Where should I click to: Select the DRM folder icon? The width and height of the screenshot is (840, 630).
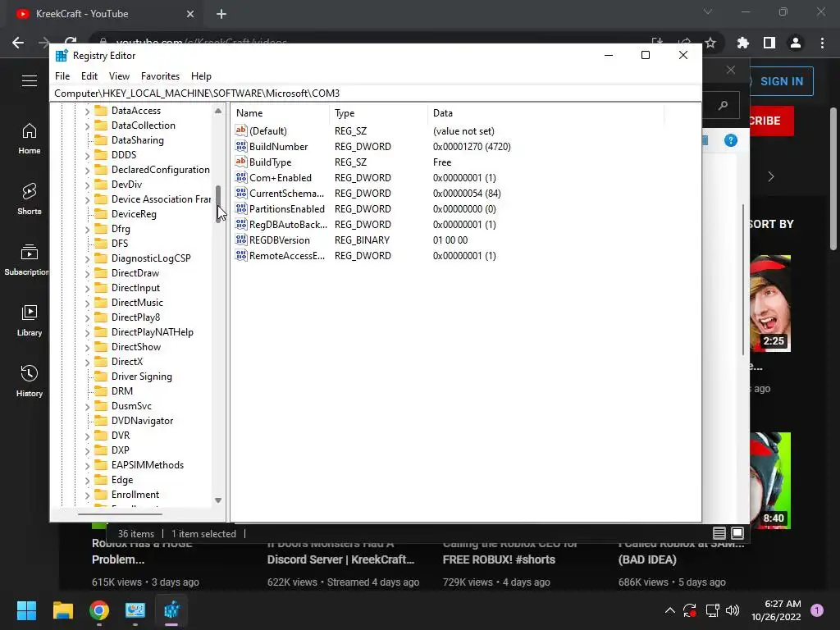[101, 391]
